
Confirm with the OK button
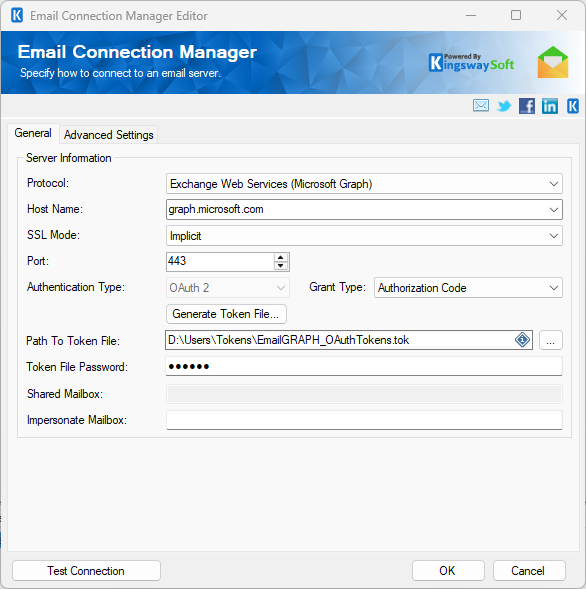(x=448, y=571)
